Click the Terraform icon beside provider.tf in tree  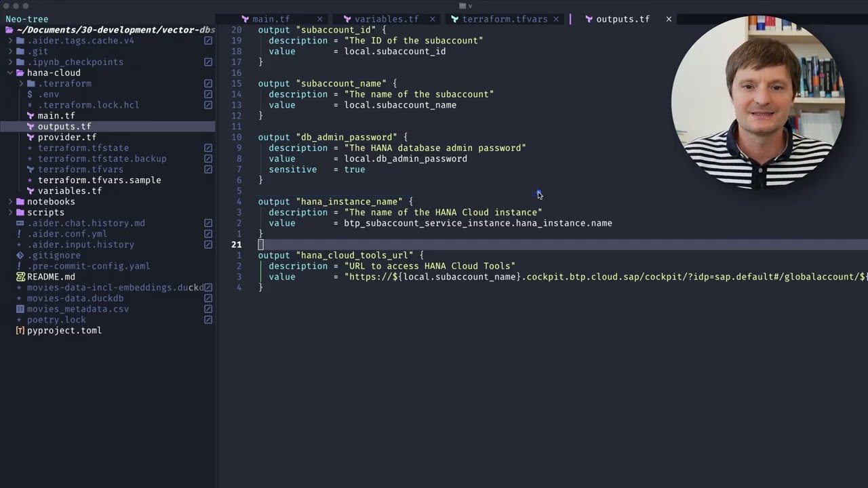pyautogui.click(x=31, y=138)
